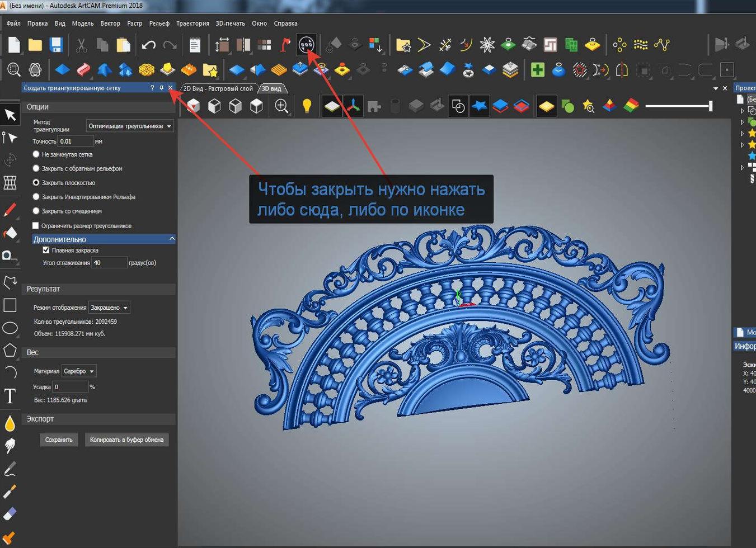Screen dimensions: 756x548
Task: Click the isometric view cube icon
Action: (193, 106)
